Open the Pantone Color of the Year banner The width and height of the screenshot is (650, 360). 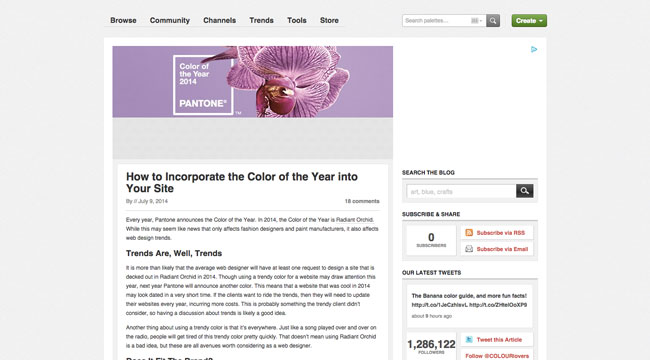click(x=252, y=82)
